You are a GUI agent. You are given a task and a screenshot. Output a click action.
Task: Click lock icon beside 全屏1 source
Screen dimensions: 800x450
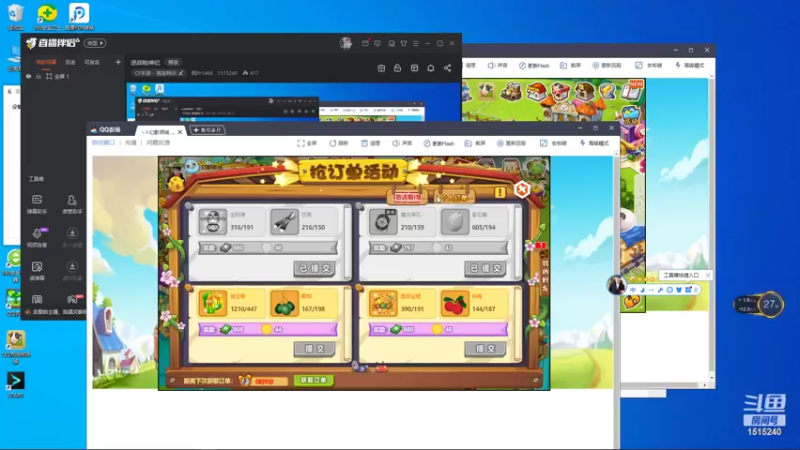coord(38,77)
